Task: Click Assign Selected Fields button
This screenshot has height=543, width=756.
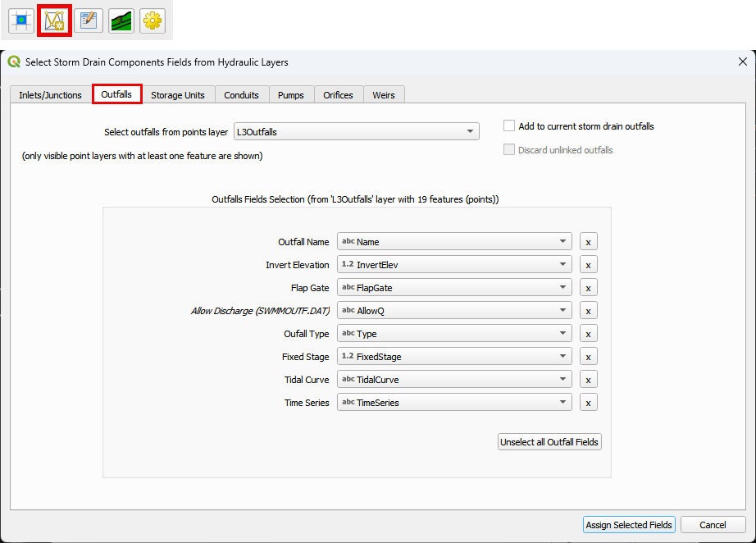Action: click(629, 525)
